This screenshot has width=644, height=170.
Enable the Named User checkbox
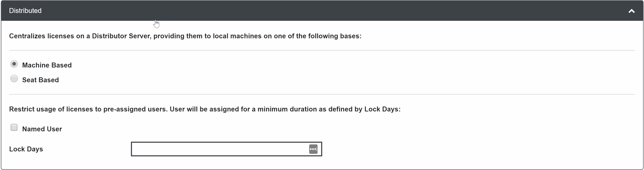tap(14, 127)
